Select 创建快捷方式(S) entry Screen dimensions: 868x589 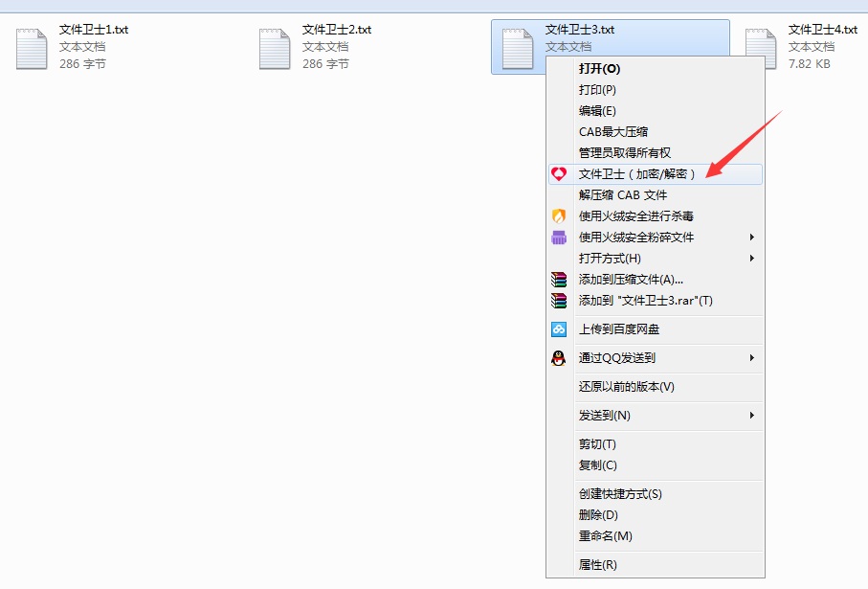pyautogui.click(x=655, y=494)
